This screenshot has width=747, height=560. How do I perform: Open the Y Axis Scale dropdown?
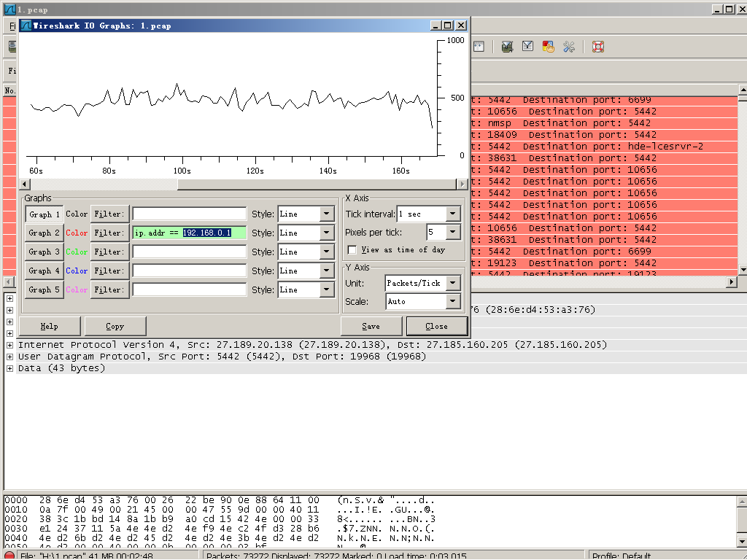[453, 301]
